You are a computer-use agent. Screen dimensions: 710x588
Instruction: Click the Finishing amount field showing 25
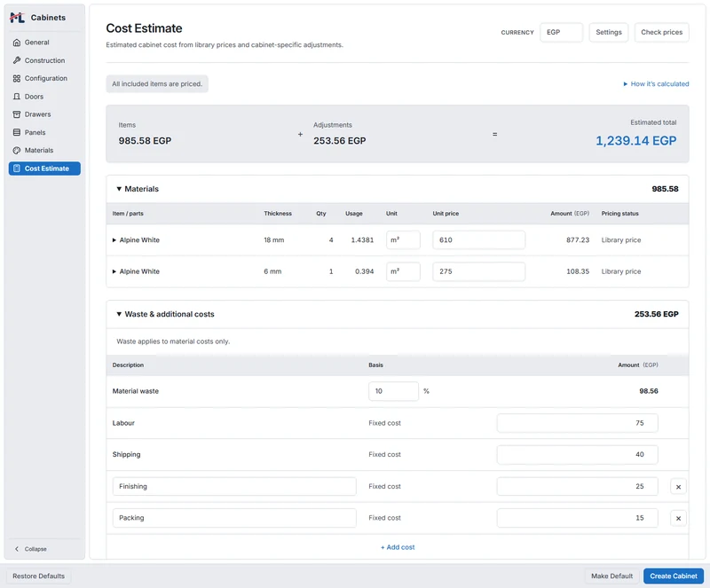(x=578, y=487)
